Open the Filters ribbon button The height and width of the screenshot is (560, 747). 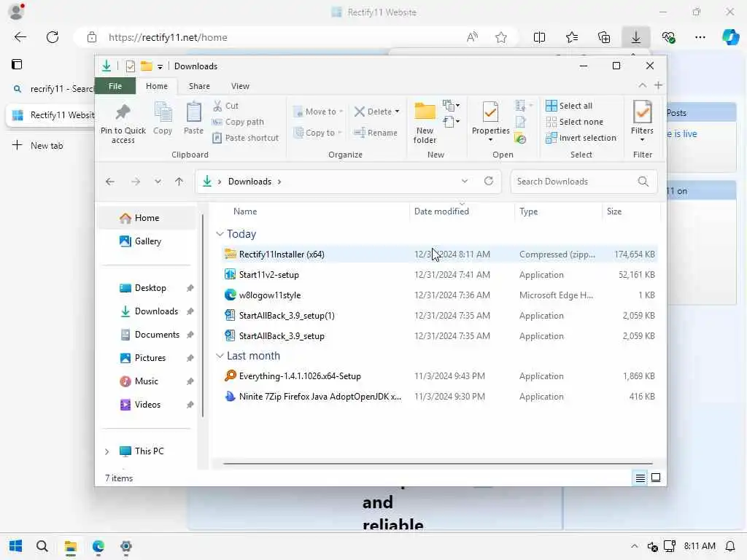coord(642,122)
